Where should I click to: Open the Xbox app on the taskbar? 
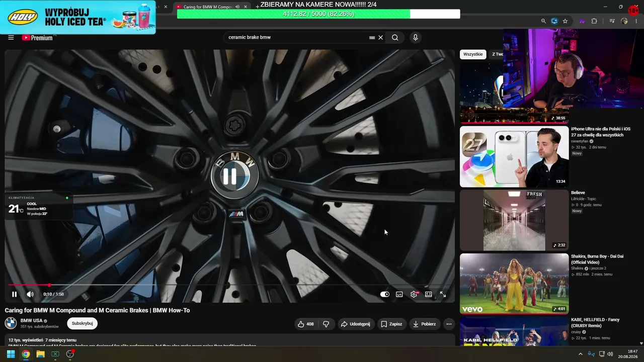pos(55,354)
